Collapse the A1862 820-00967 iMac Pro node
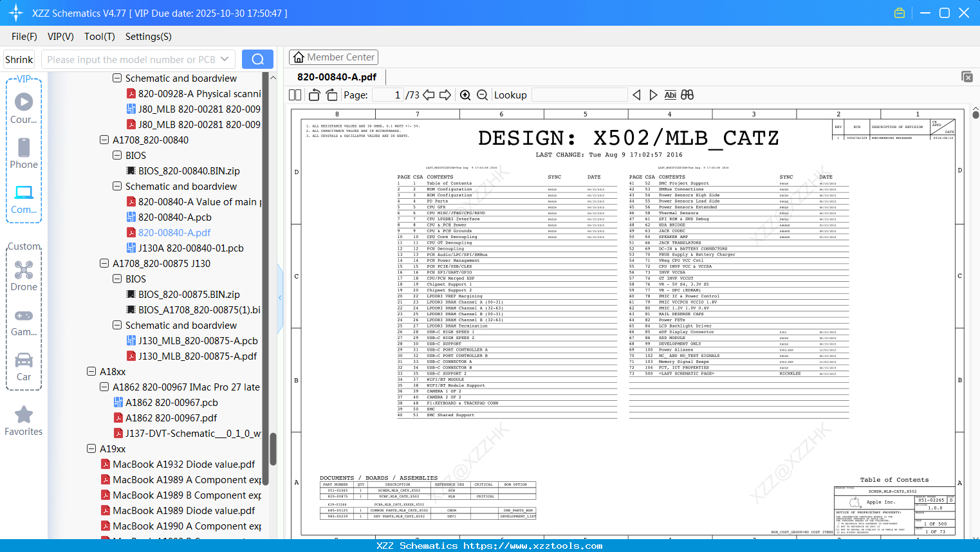The image size is (980, 552). (x=104, y=387)
